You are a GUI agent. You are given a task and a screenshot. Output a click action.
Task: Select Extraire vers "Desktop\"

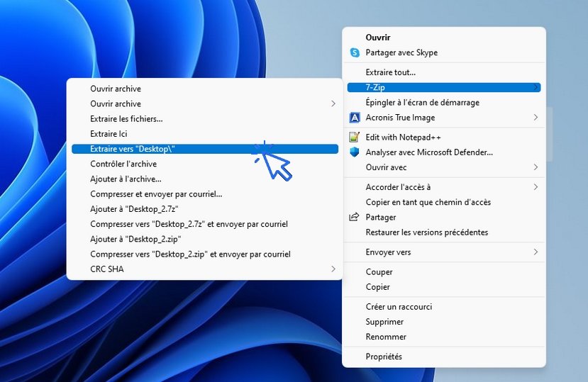coord(205,149)
